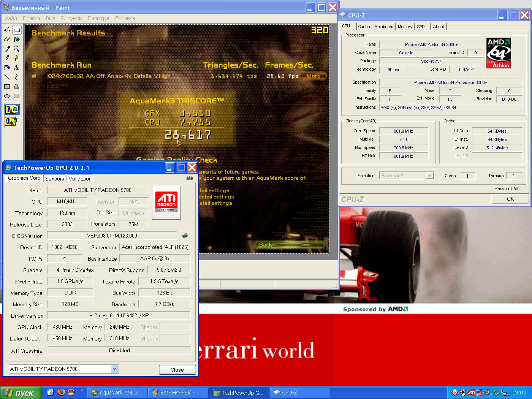Select the Graphics Card tab in GPU-Z

click(x=24, y=178)
